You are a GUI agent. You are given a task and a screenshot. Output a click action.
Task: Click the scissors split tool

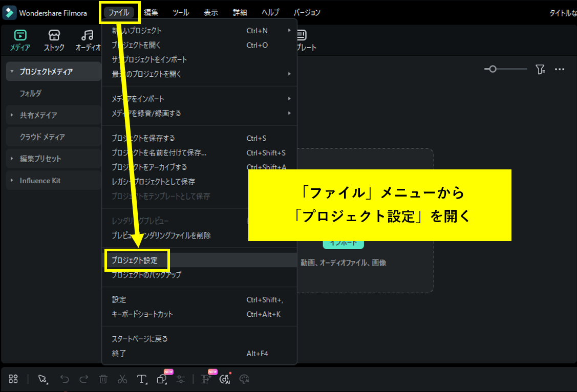(122, 379)
